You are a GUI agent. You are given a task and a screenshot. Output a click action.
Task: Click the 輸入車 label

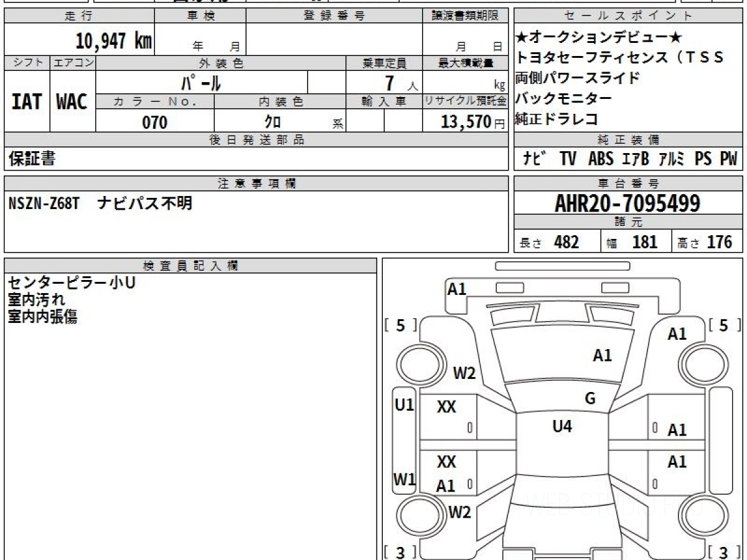[x=384, y=101]
